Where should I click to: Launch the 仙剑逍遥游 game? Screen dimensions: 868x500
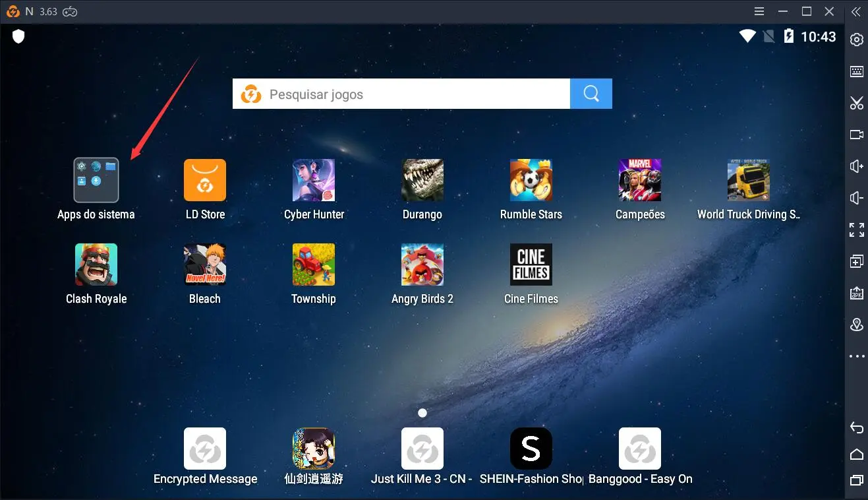coord(314,449)
